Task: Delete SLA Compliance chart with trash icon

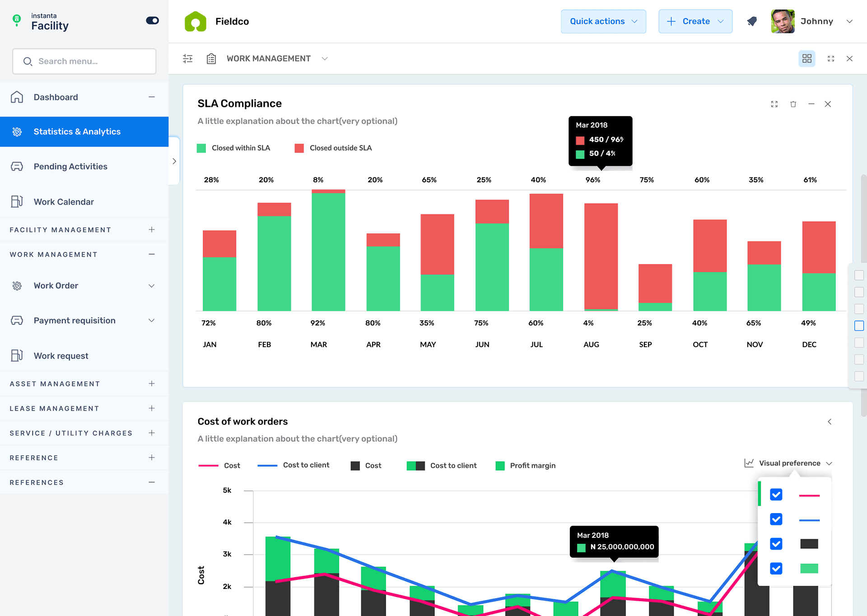Action: click(x=793, y=104)
